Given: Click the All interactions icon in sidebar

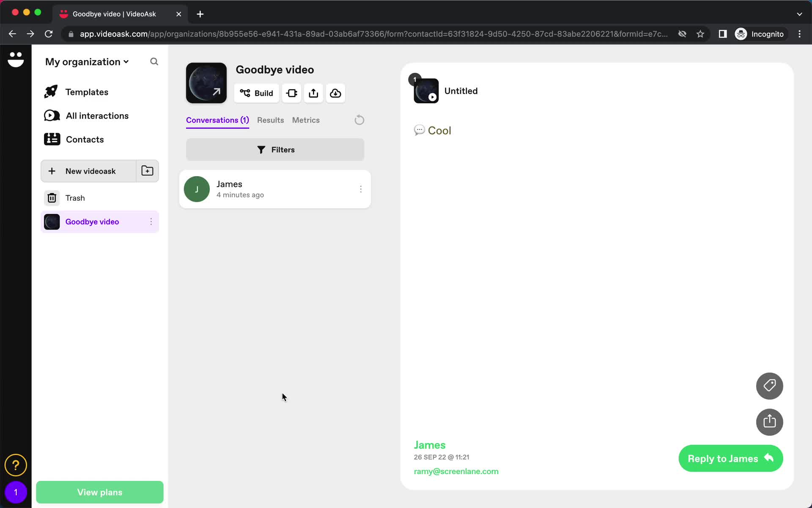Looking at the screenshot, I should click(52, 116).
